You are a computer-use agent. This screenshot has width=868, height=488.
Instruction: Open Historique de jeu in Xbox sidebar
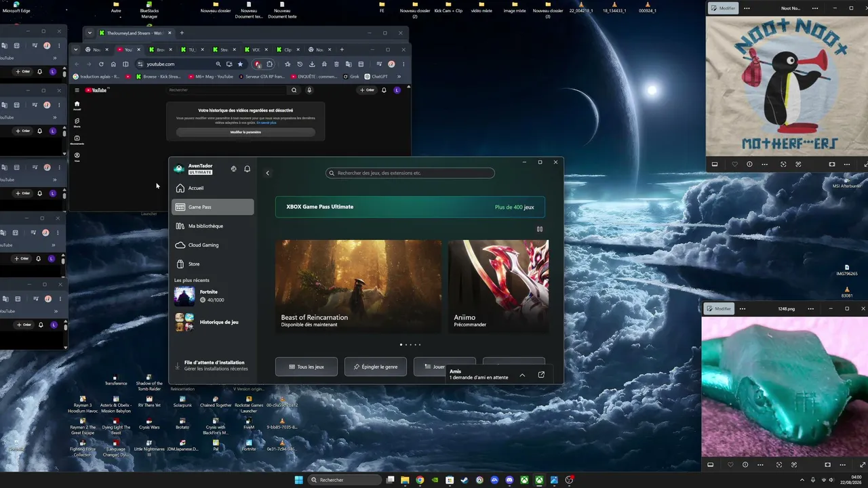pyautogui.click(x=214, y=322)
